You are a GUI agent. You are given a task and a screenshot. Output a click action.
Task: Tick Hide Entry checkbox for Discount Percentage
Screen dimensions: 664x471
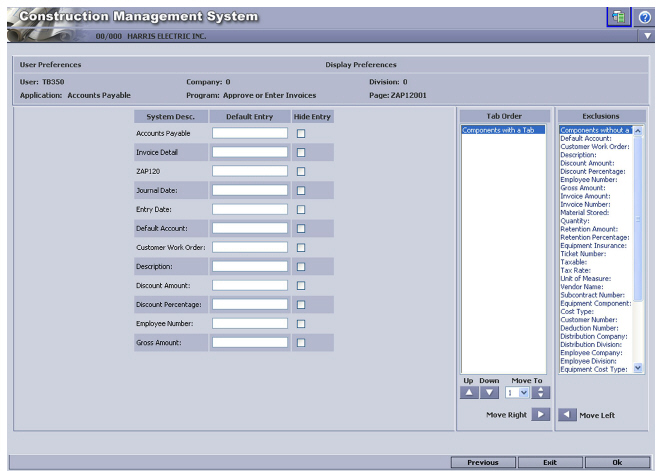point(301,305)
